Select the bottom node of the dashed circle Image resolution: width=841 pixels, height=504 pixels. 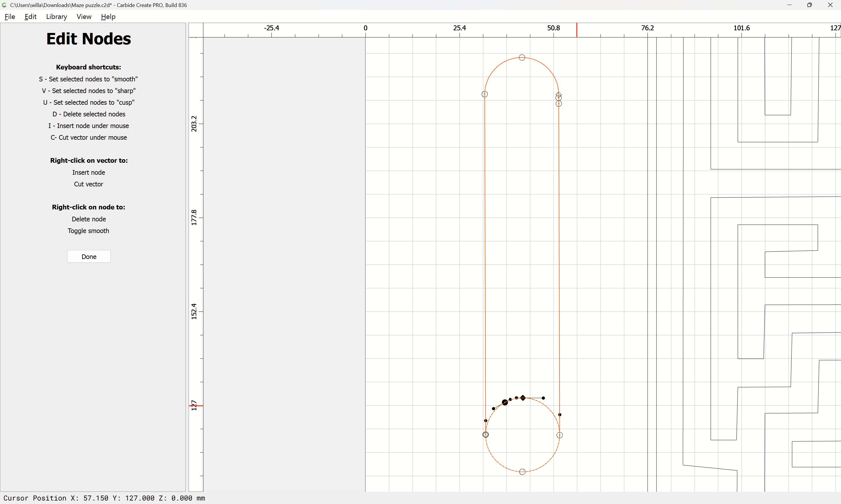[522, 472]
